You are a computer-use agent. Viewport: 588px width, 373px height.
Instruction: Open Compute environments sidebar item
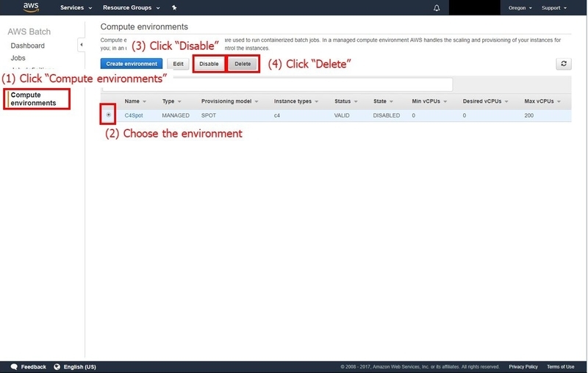(x=33, y=99)
